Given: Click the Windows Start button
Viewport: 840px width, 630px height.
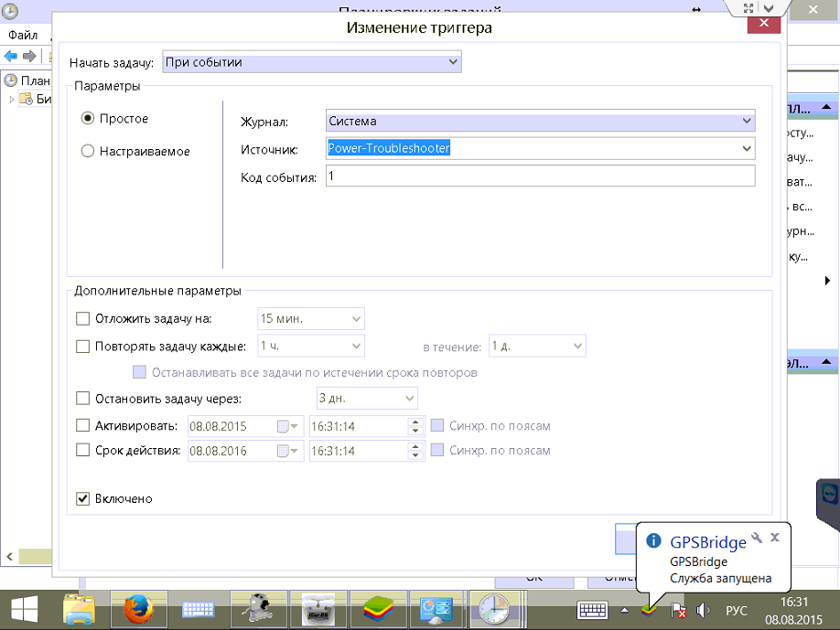Looking at the screenshot, I should tap(24, 609).
